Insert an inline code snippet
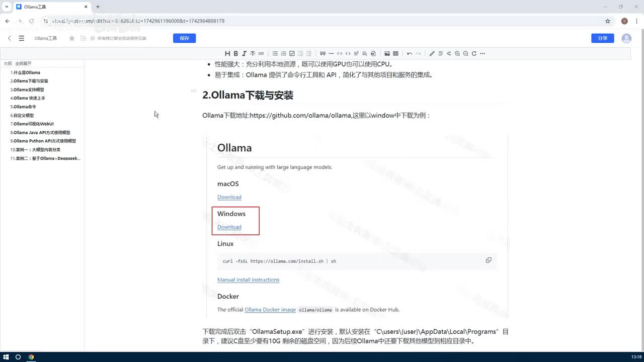Image resolution: width=644 pixels, height=362 pixels. click(348, 53)
